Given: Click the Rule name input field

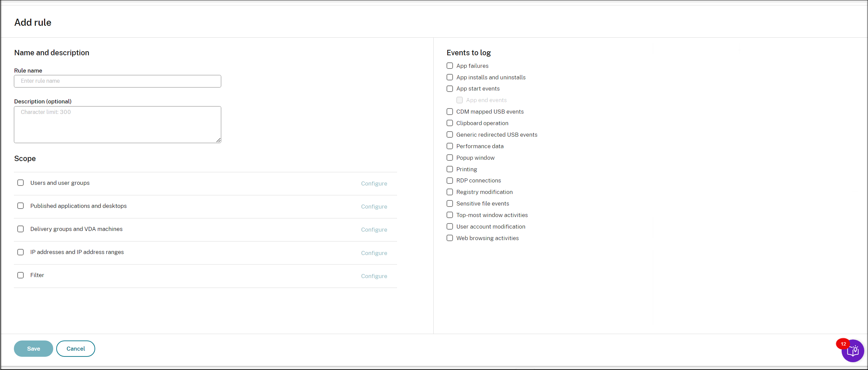Looking at the screenshot, I should (117, 81).
